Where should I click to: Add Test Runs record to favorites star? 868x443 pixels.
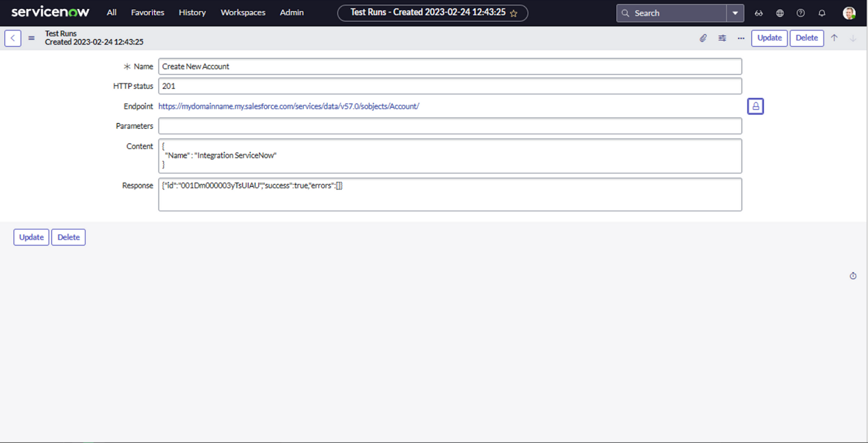514,13
